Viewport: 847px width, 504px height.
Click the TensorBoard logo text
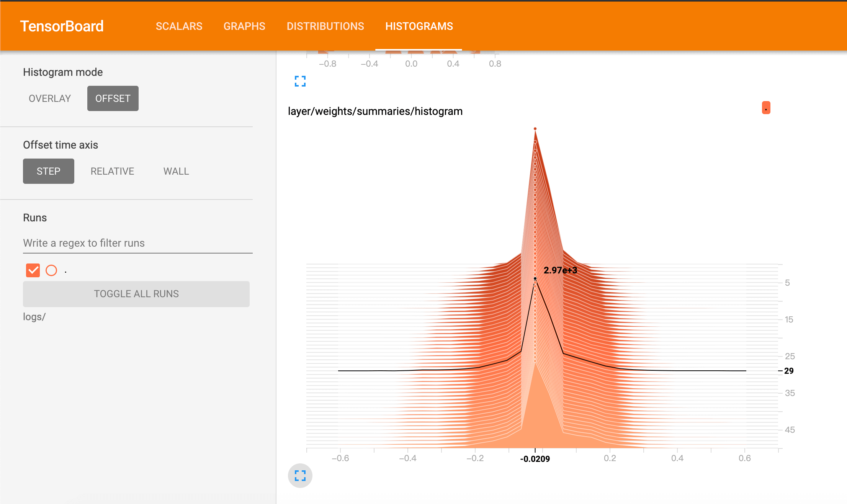(x=62, y=26)
